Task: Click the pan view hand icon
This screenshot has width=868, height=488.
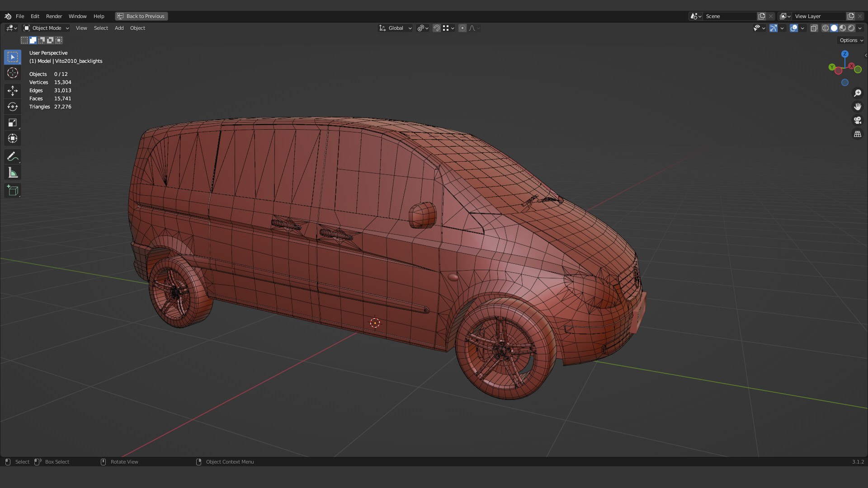Action: 857,107
